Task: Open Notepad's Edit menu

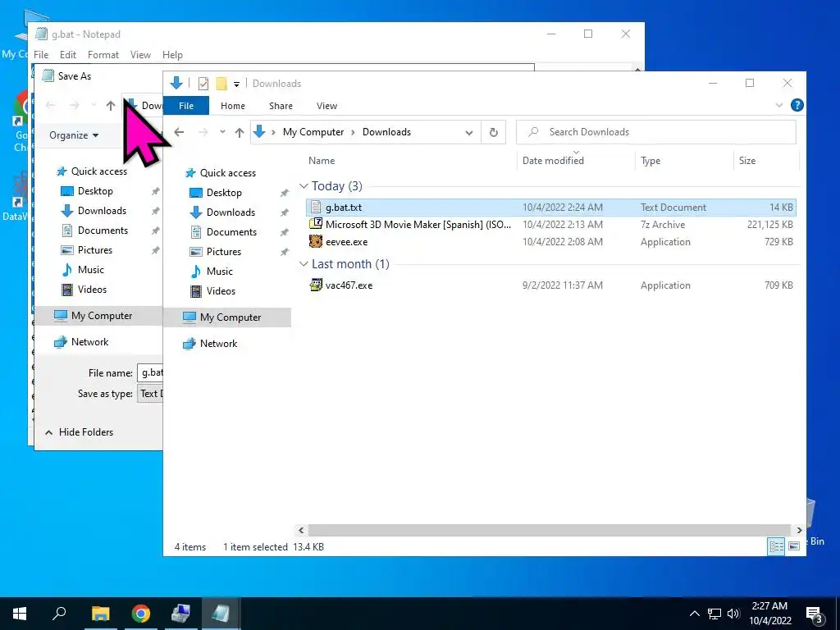Action: [x=67, y=55]
